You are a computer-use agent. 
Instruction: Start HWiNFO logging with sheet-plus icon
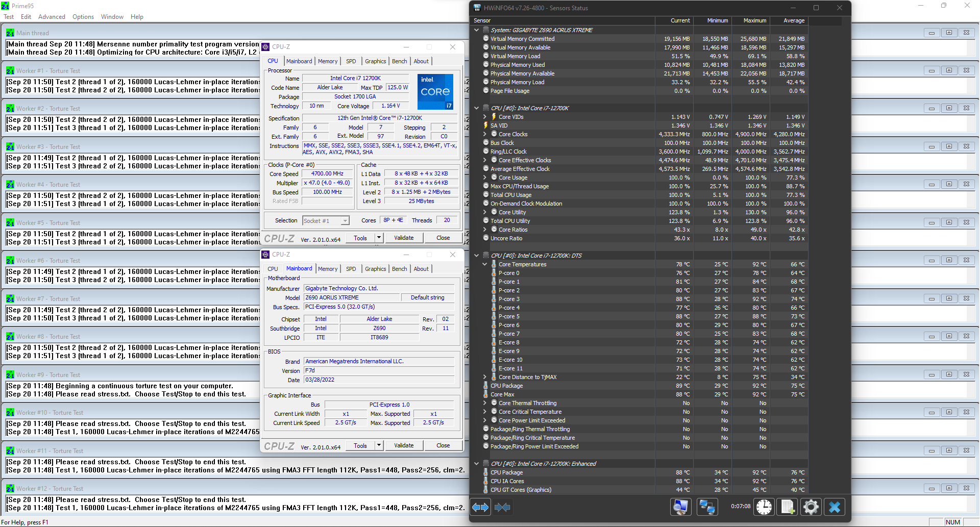click(788, 507)
